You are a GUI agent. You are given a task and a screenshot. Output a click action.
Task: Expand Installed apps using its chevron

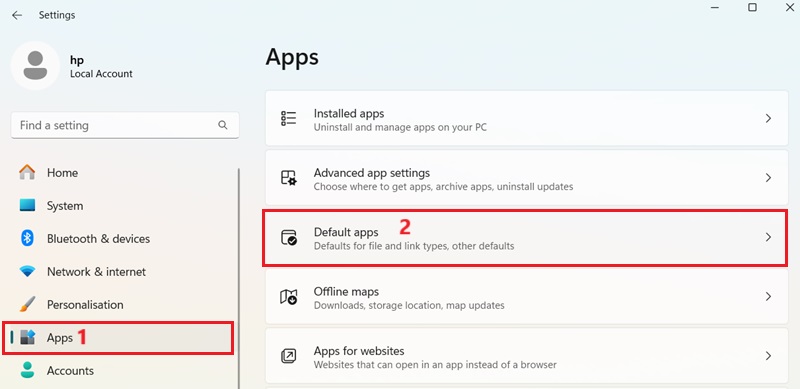tap(768, 118)
